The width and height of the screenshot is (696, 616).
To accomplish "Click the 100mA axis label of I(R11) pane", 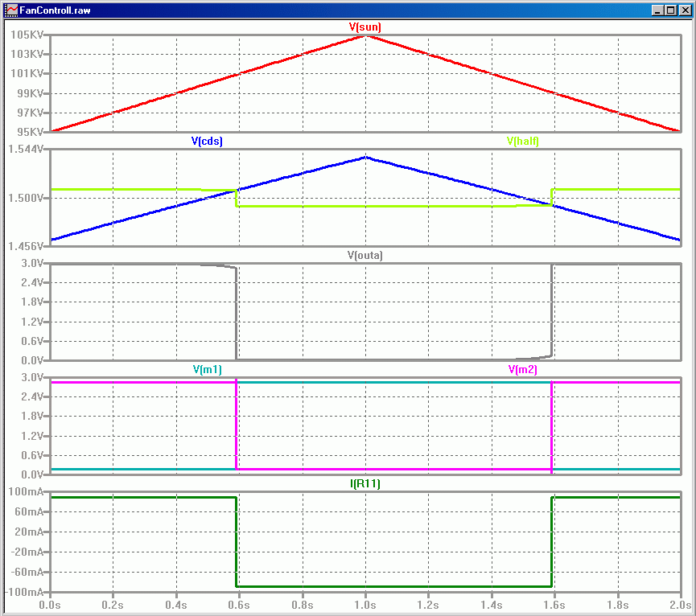I will (x=26, y=491).
